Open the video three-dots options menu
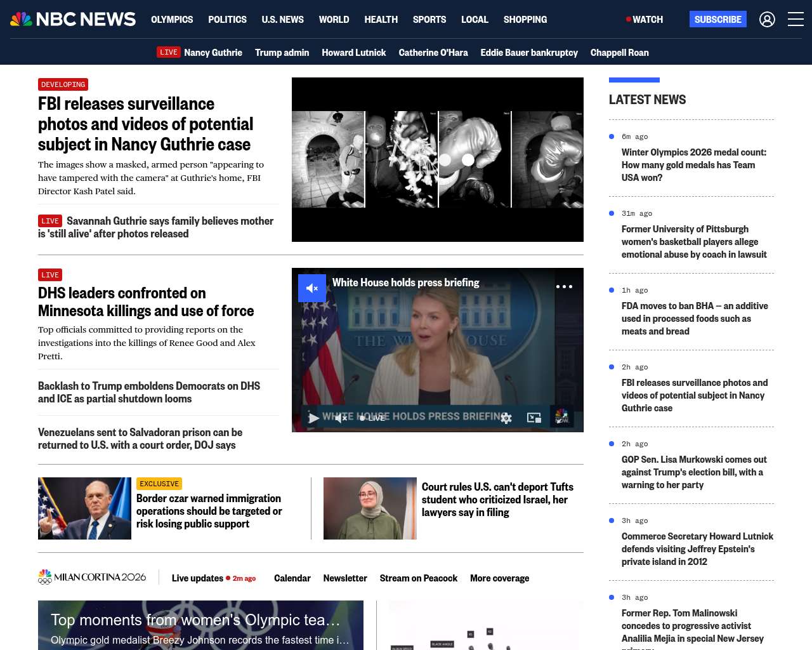 (x=564, y=287)
